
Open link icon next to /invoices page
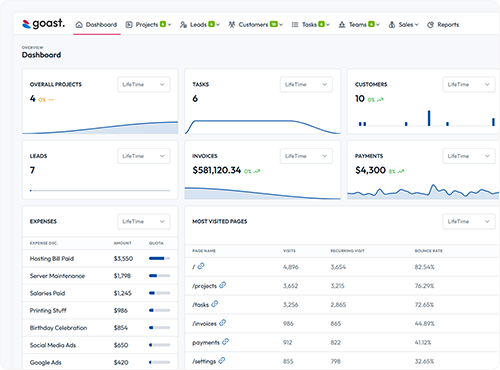tap(223, 323)
